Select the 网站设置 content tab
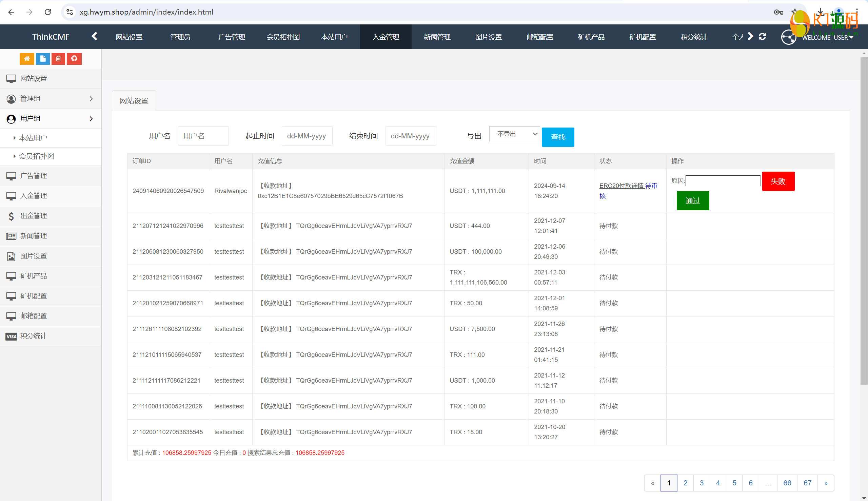 tap(134, 101)
